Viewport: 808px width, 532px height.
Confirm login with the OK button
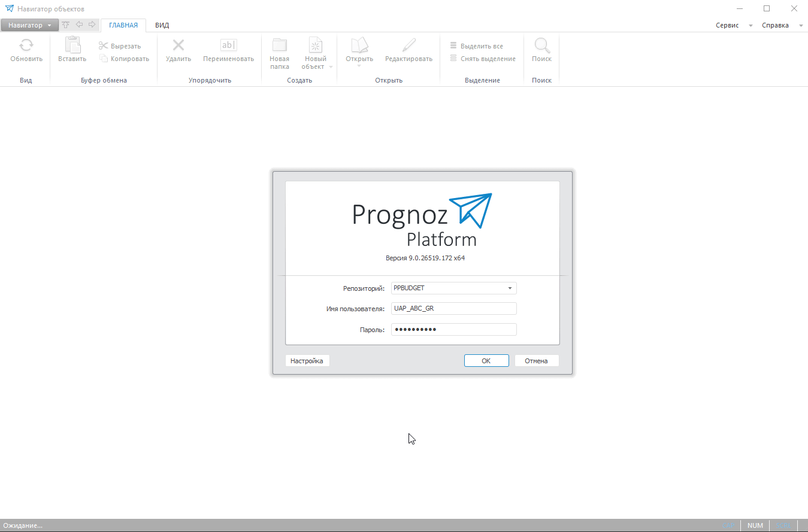pos(486,361)
